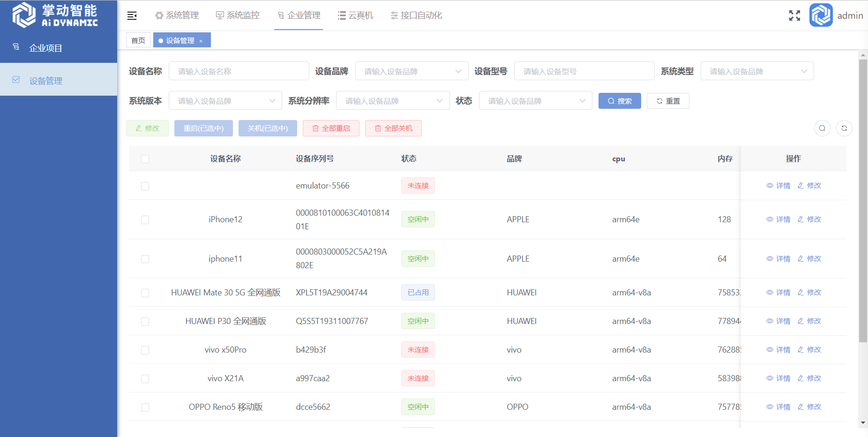This screenshot has height=437, width=868.
Task: Open the 系统分辨率 dropdown
Action: point(393,101)
